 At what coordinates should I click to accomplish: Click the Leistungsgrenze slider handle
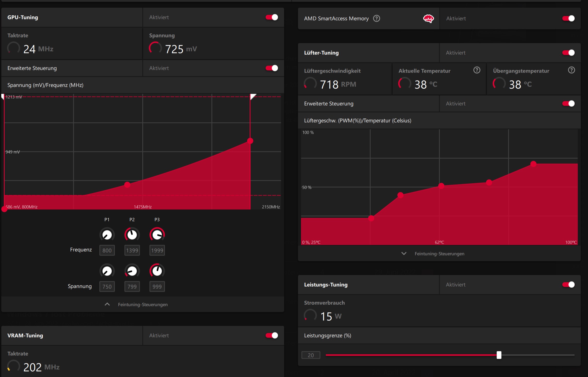coord(499,355)
